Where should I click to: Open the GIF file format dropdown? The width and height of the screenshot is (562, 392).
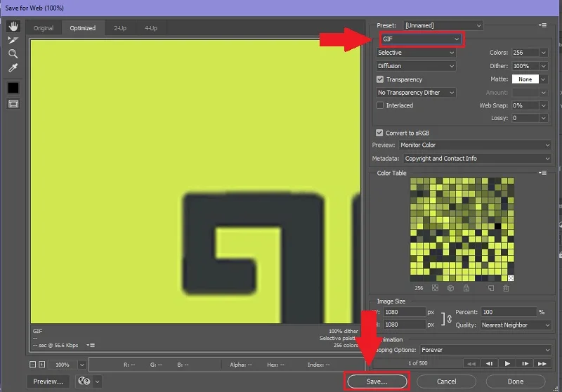pyautogui.click(x=421, y=39)
